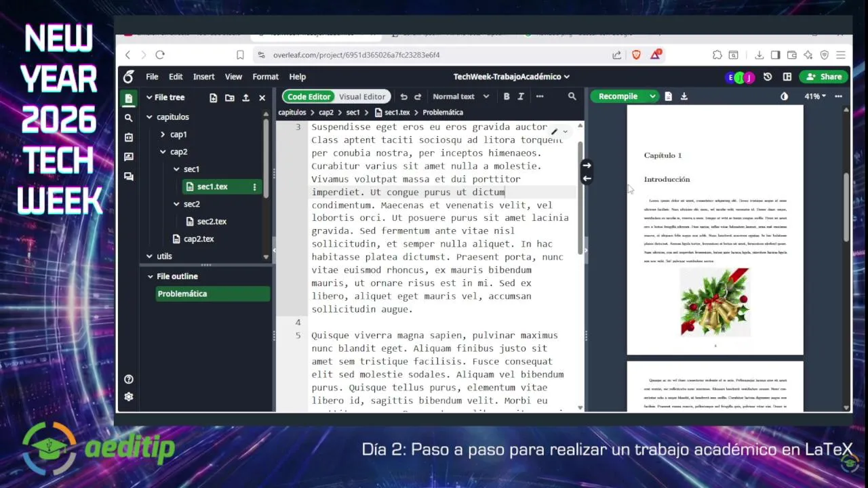
Task: Click the PDF preview scrollbar
Action: coord(846,207)
